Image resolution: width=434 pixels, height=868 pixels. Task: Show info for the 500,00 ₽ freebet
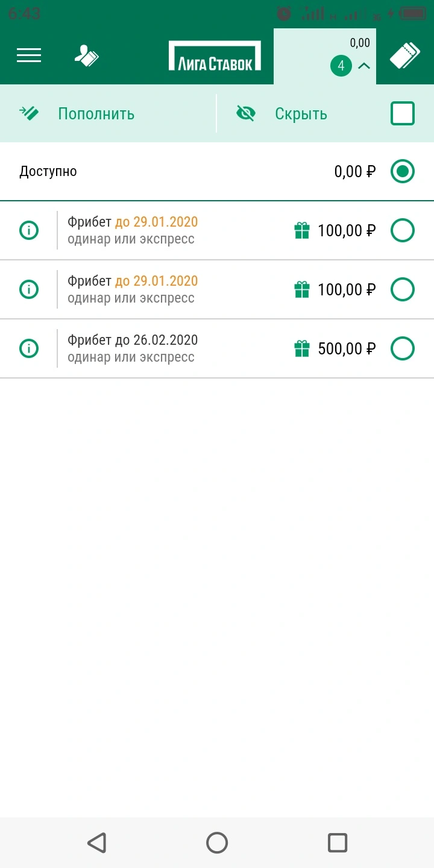pyautogui.click(x=29, y=348)
